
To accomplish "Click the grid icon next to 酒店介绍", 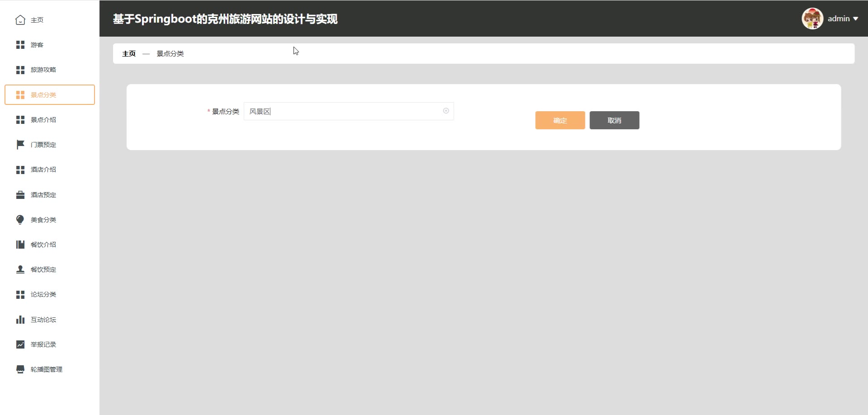I will [x=20, y=170].
